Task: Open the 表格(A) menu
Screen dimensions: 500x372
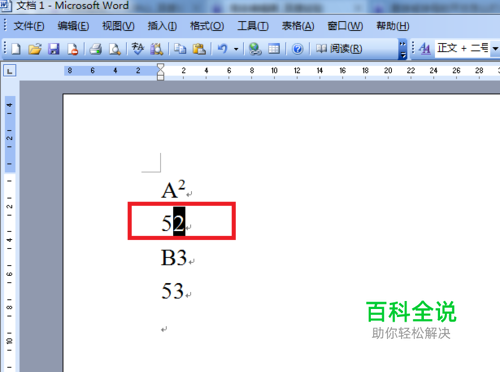Action: point(298,26)
